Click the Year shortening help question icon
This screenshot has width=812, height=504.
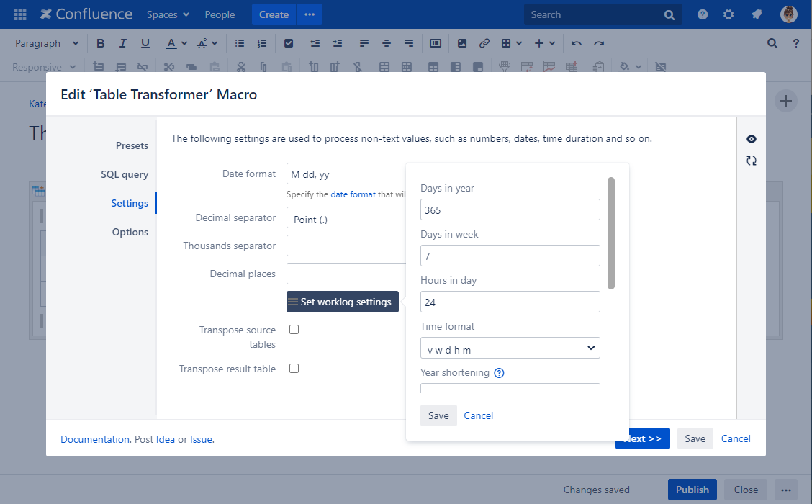pos(499,373)
